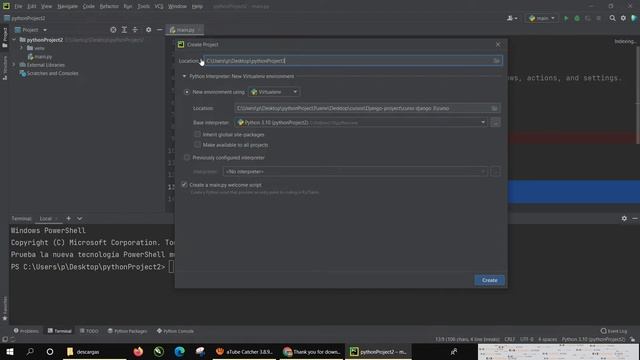Image resolution: width=640 pixels, height=360 pixels.
Task: Open the Project view dropdown
Action: pos(31,30)
